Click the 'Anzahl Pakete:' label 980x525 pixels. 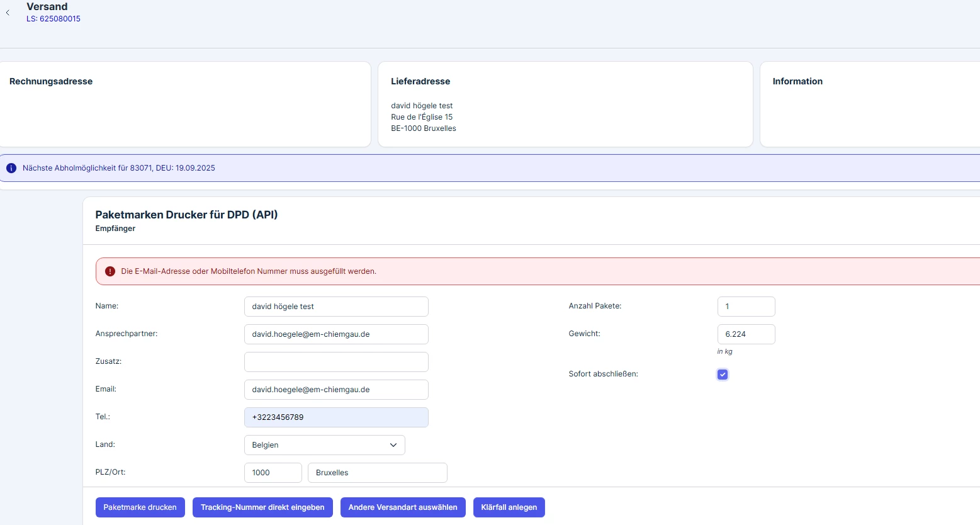tap(595, 306)
